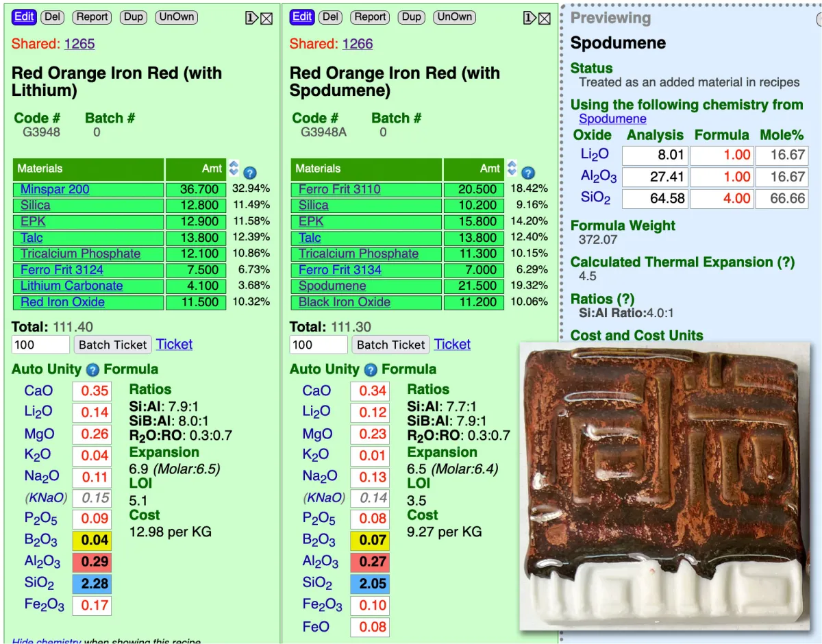Click Ratios (?) heading in preview panel
Viewport: 822px width, 644px height.
click(x=603, y=299)
